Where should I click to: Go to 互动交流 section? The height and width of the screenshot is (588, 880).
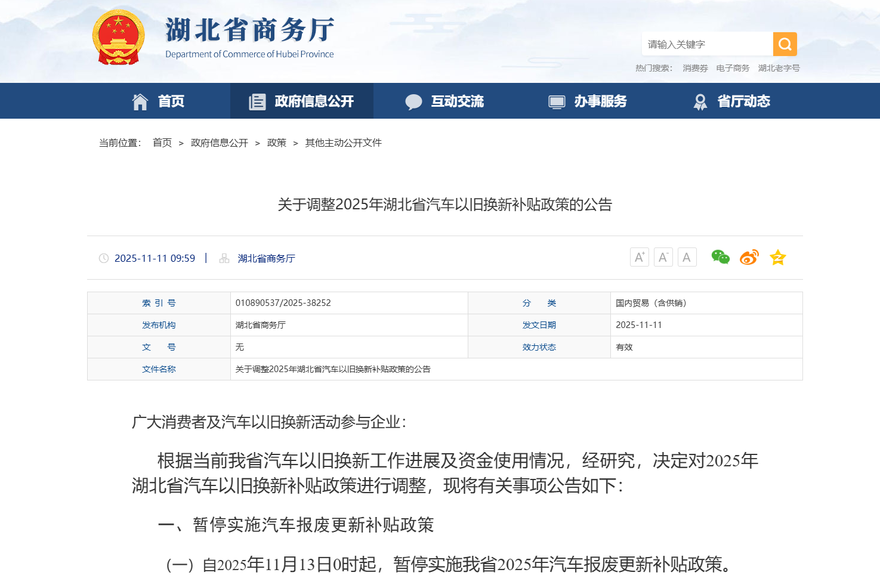click(444, 101)
